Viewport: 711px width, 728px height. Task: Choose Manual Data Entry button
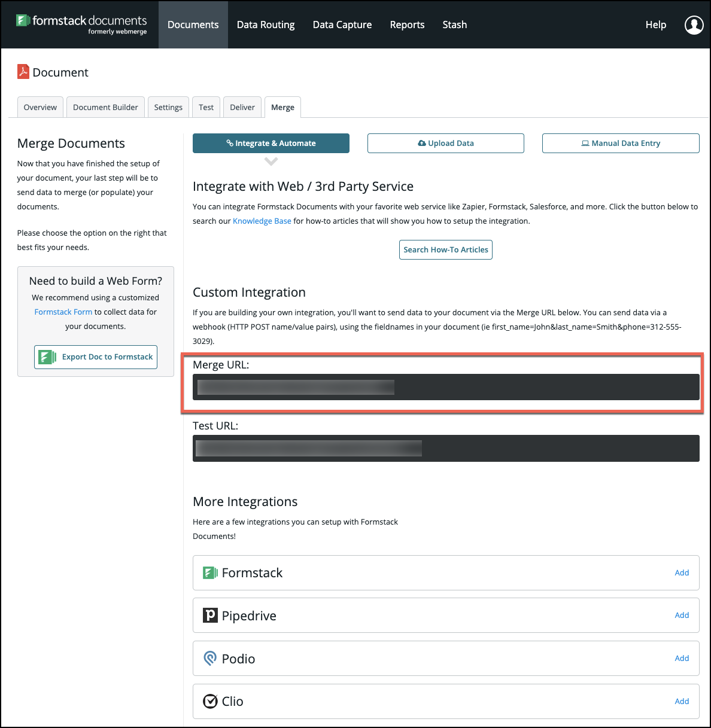click(621, 143)
